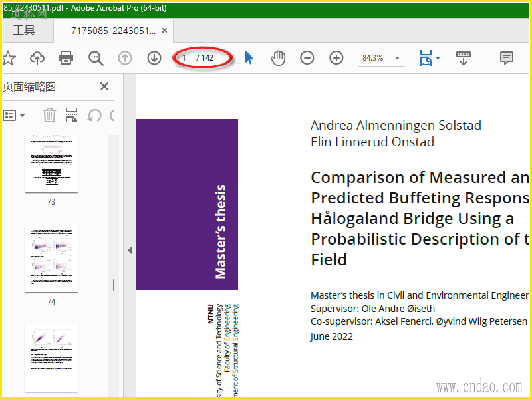Select page 74 thumbnail
The image size is (532, 399).
pyautogui.click(x=52, y=258)
